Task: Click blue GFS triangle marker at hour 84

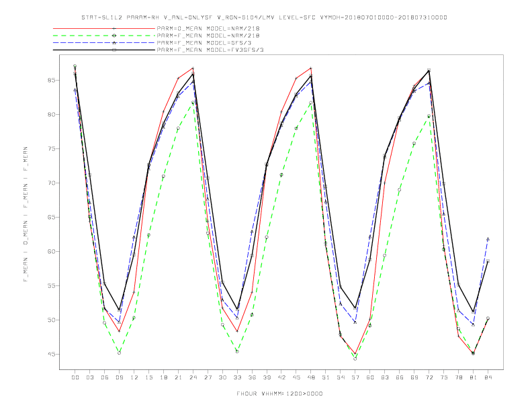Action: click(x=488, y=239)
